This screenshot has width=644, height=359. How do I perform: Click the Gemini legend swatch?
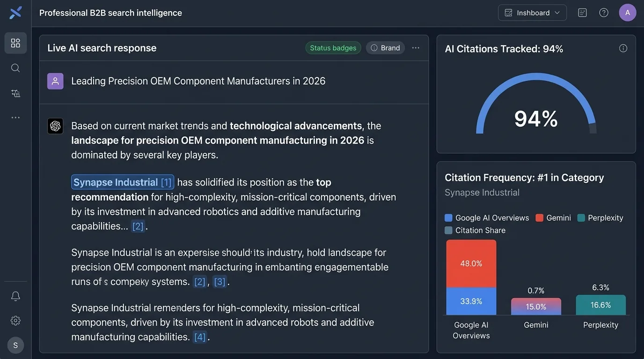coord(539,218)
